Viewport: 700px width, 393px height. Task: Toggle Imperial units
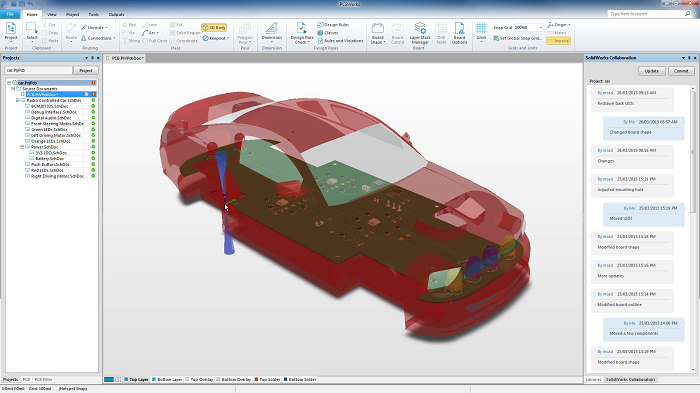click(x=558, y=41)
